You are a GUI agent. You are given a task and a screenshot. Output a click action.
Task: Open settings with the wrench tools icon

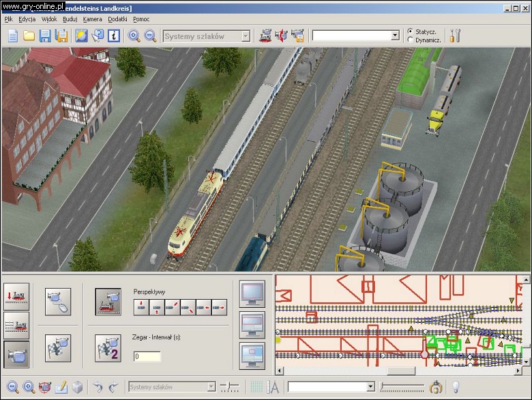(455, 35)
